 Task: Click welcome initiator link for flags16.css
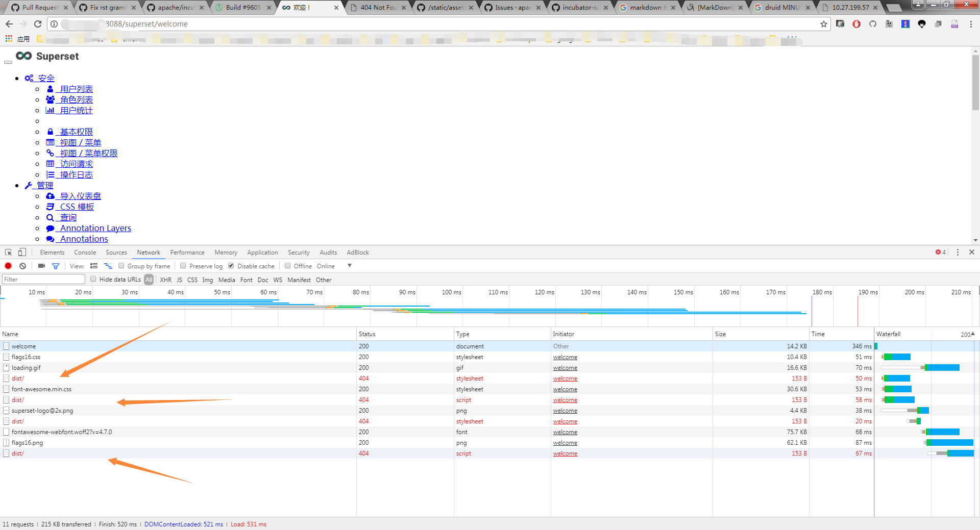click(565, 357)
